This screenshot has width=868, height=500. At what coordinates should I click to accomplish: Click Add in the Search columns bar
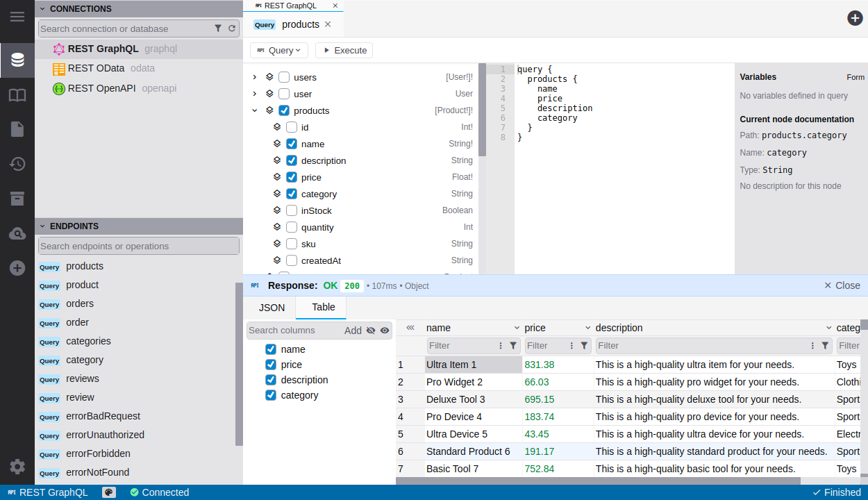pyautogui.click(x=353, y=330)
